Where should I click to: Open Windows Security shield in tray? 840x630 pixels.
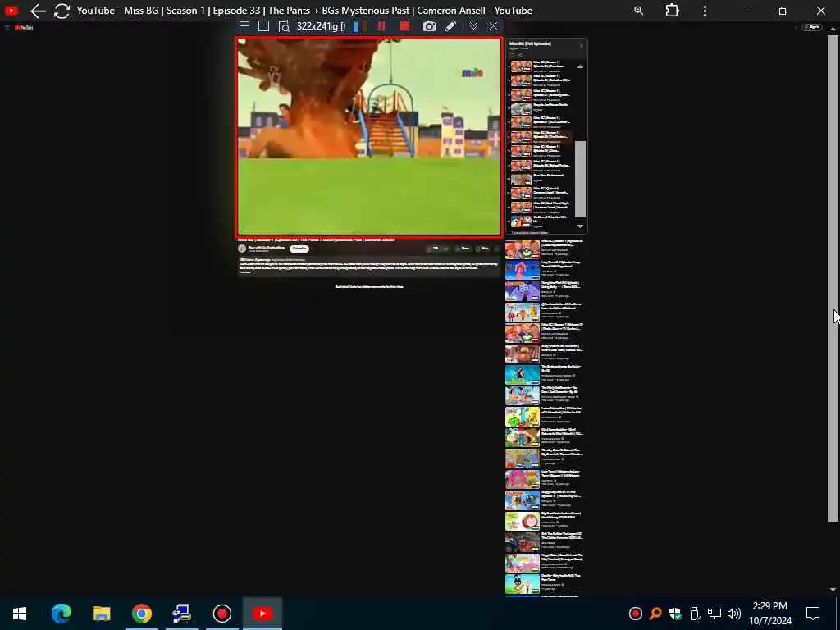[675, 614]
